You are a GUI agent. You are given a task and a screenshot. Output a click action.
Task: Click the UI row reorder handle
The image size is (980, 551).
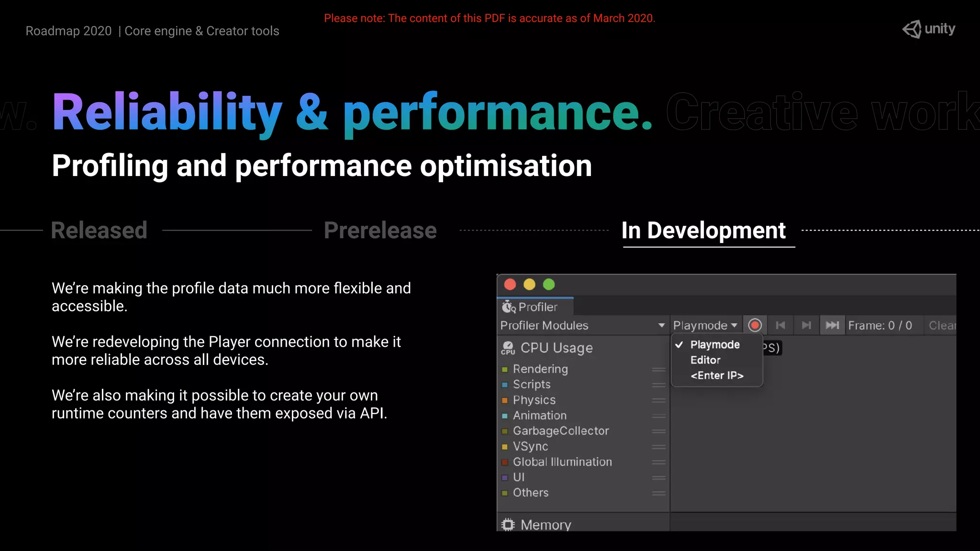(x=659, y=477)
